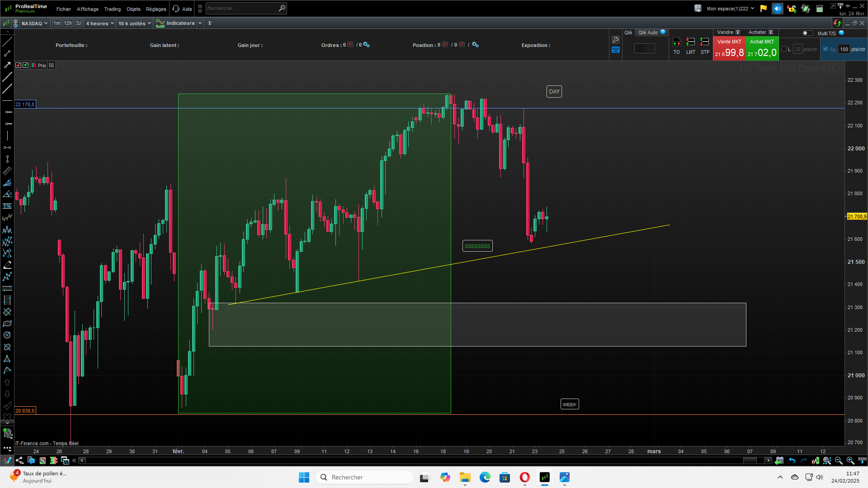Open trading settings wrench icon
The width and height of the screenshot is (868, 488).
click(615, 40)
